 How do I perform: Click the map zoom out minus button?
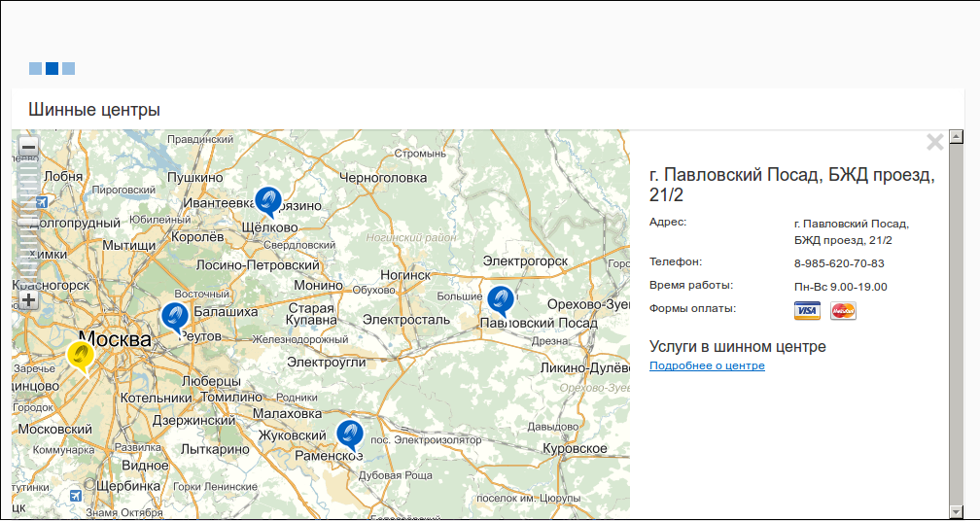tap(29, 148)
